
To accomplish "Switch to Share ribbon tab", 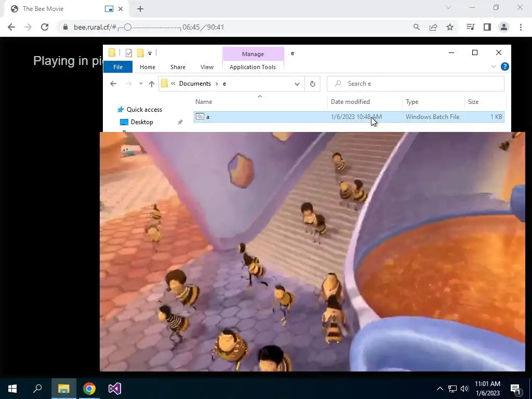I will (x=178, y=67).
